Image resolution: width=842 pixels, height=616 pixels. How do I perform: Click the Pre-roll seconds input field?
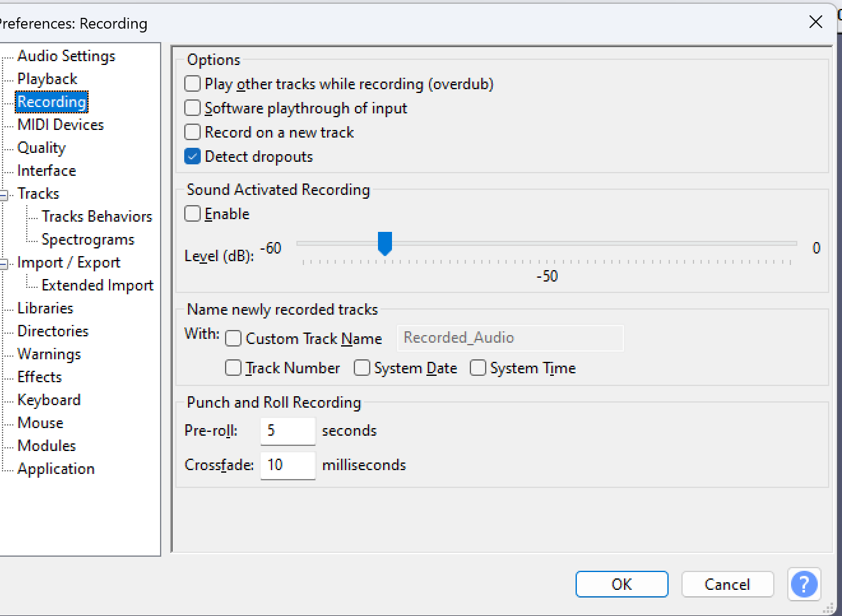click(x=287, y=431)
